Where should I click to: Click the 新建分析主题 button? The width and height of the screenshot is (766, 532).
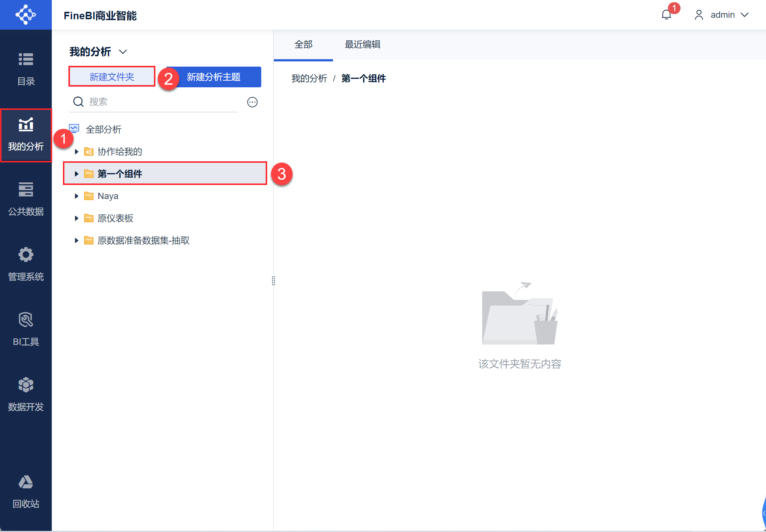pyautogui.click(x=214, y=77)
